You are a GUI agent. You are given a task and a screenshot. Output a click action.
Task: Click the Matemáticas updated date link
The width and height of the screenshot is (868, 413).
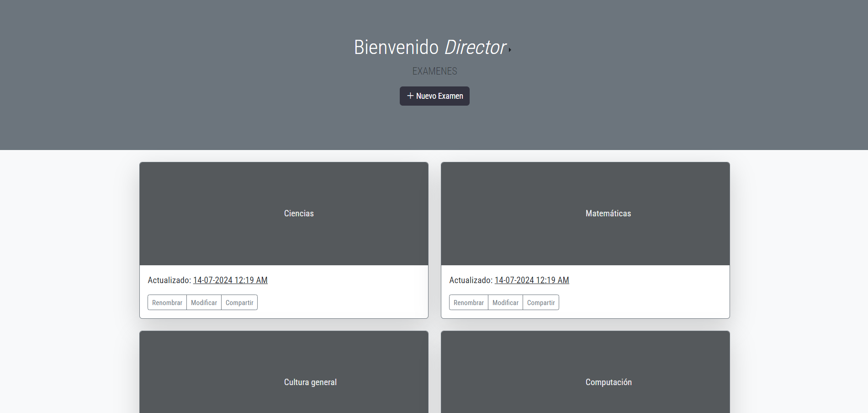(x=532, y=280)
